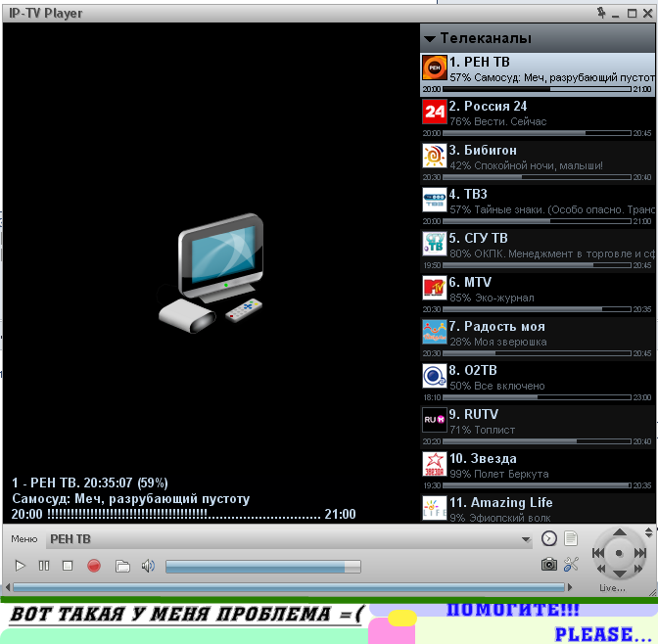Click the Звезда star logo
The width and height of the screenshot is (658, 644).
point(435,464)
